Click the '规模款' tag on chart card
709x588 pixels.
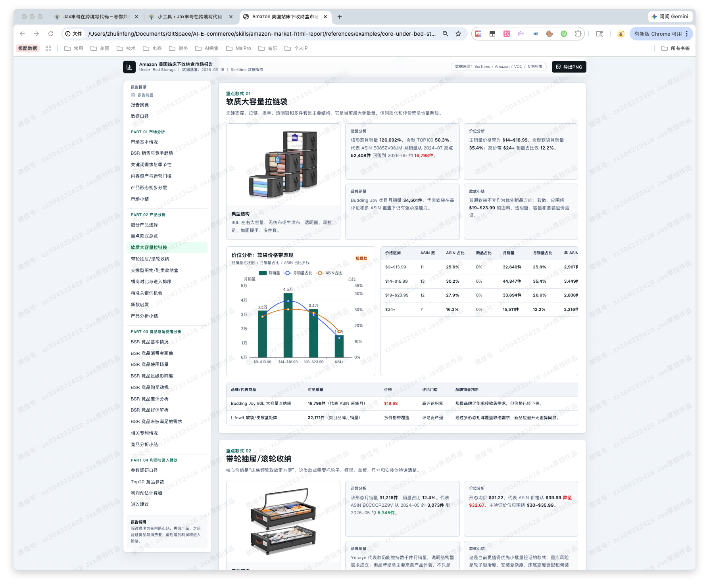coord(361,259)
